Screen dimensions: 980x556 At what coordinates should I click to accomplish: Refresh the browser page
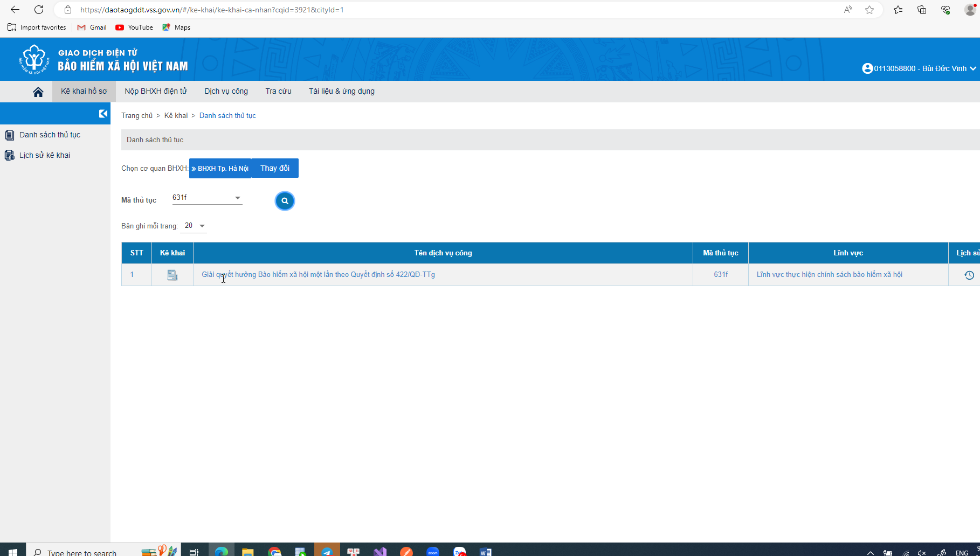[x=39, y=10]
